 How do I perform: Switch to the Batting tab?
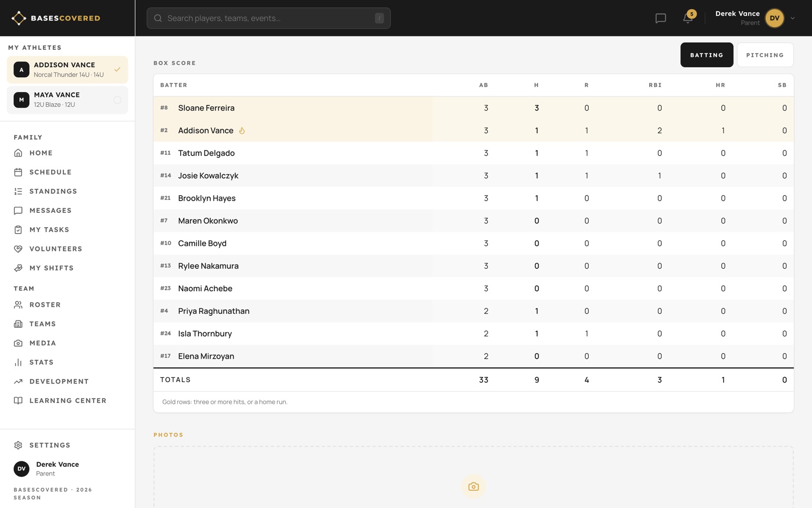[706, 55]
